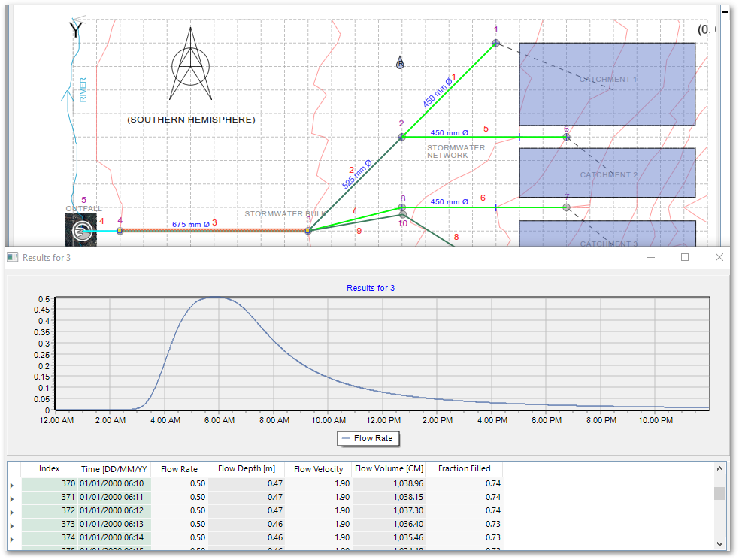The image size is (739, 560).
Task: Select the Catchment 1 area
Action: click(x=607, y=84)
